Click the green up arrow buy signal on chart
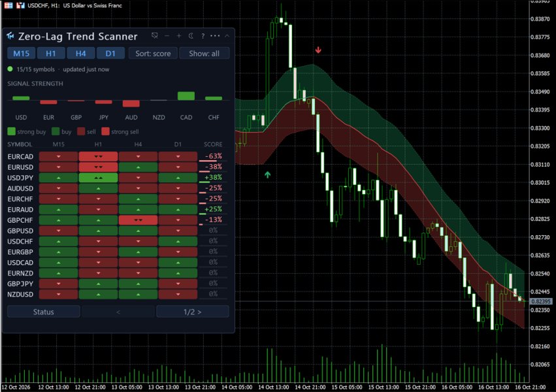 [267, 174]
